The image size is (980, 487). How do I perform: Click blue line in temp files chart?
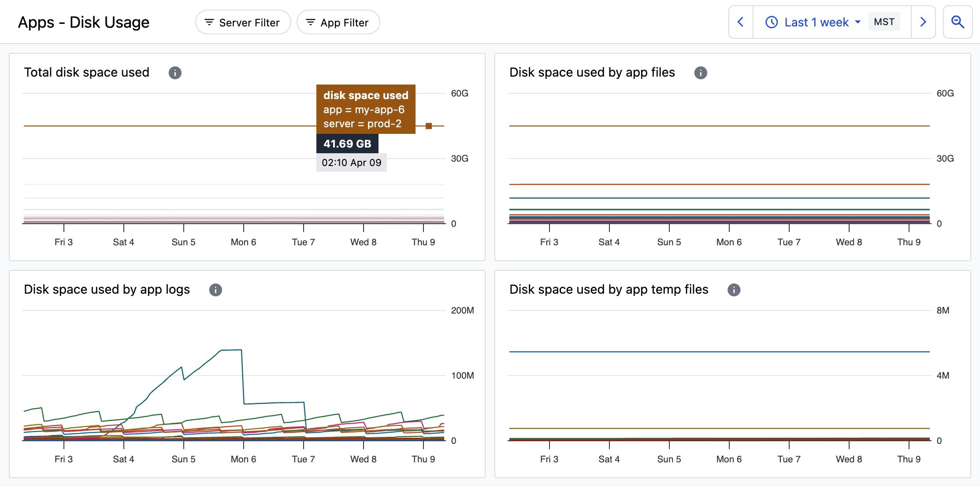pos(718,352)
